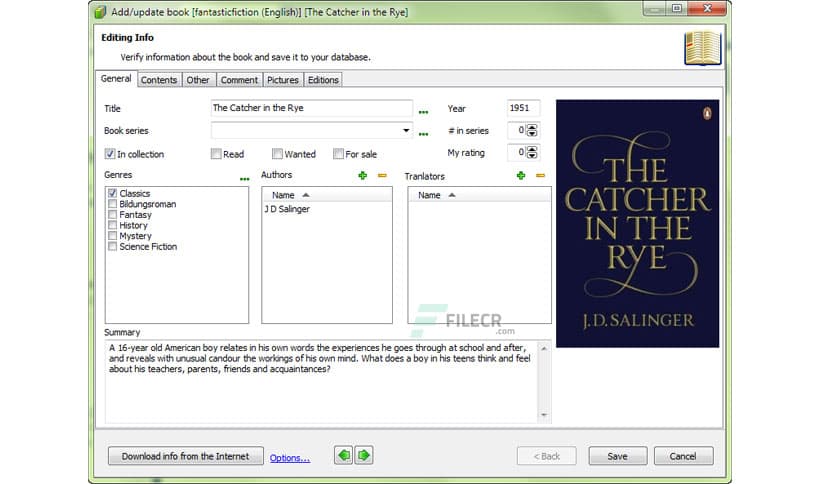Add an author with the green plus
The image size is (836, 484).
[363, 175]
